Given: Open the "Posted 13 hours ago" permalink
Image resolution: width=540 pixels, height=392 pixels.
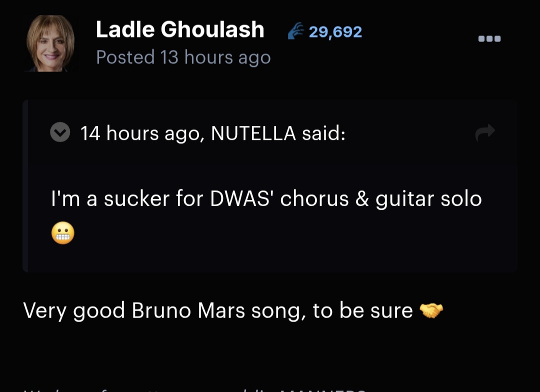Looking at the screenshot, I should pos(183,57).
